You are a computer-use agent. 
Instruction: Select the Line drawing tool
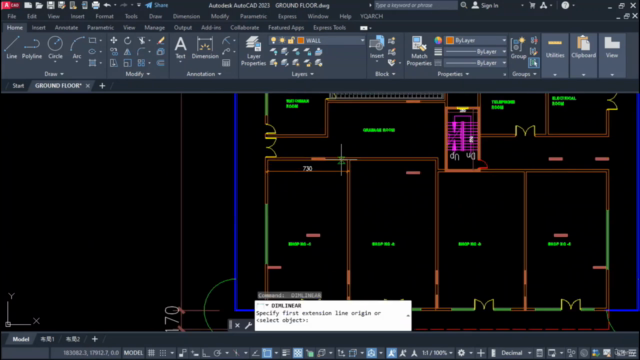[x=12, y=47]
